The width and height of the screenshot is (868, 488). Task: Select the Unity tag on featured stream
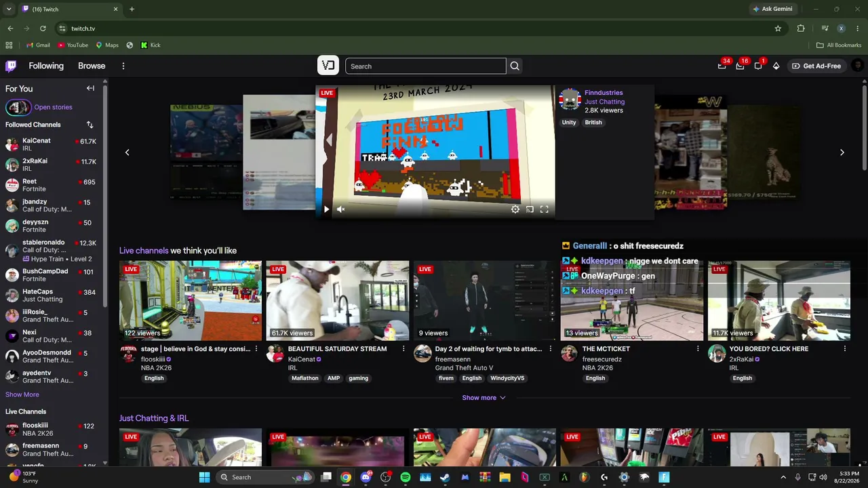tap(569, 123)
